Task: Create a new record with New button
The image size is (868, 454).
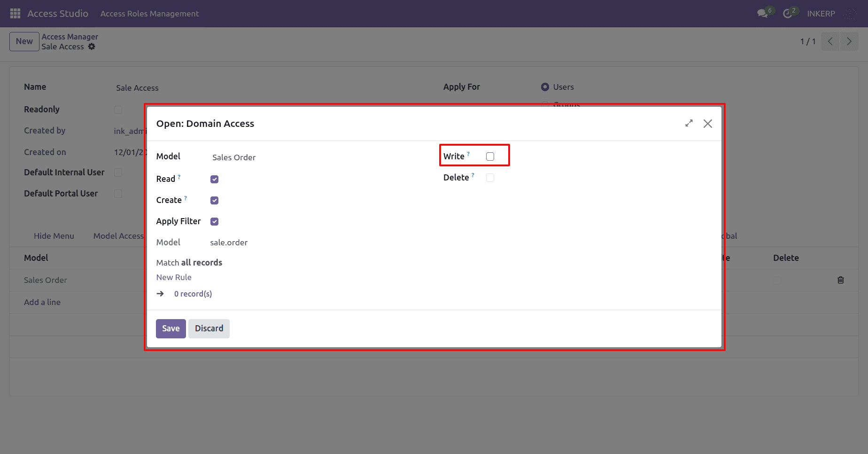Action: pyautogui.click(x=24, y=41)
